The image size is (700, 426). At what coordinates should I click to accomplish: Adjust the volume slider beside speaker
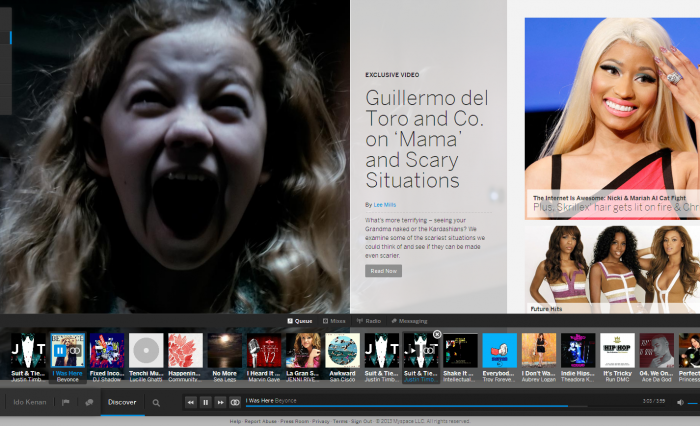pos(693,403)
